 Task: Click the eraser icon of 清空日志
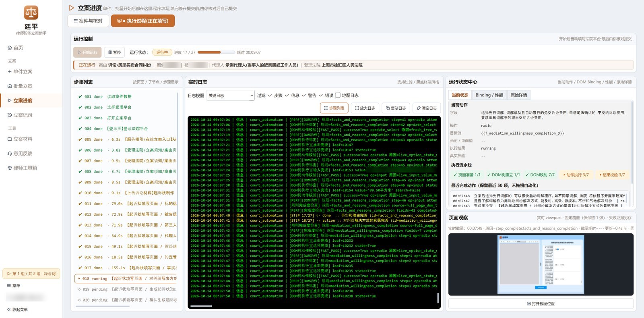coord(418,108)
